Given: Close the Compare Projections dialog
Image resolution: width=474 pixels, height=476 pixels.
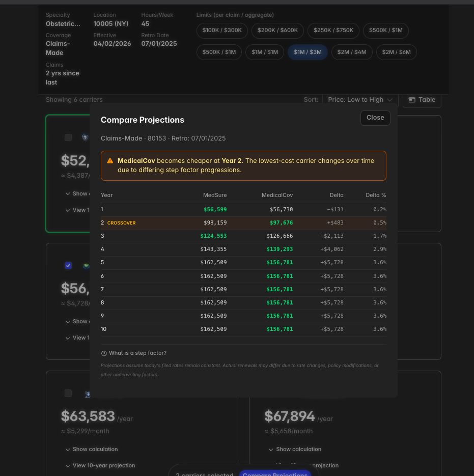Looking at the screenshot, I should 375,118.
